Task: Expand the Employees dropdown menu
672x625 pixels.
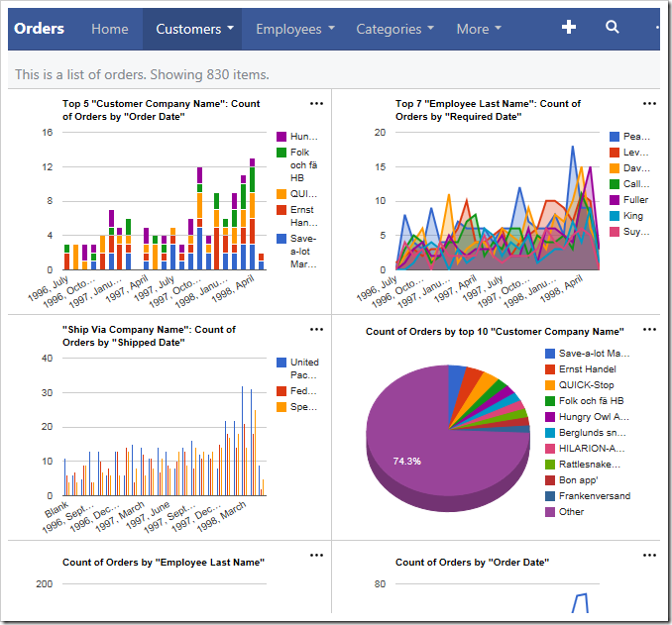Action: 295,29
